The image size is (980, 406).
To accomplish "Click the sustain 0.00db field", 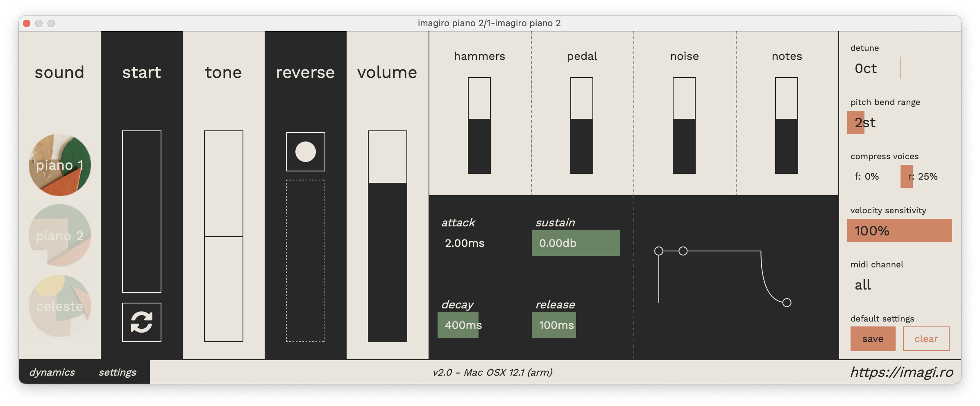I will click(576, 243).
